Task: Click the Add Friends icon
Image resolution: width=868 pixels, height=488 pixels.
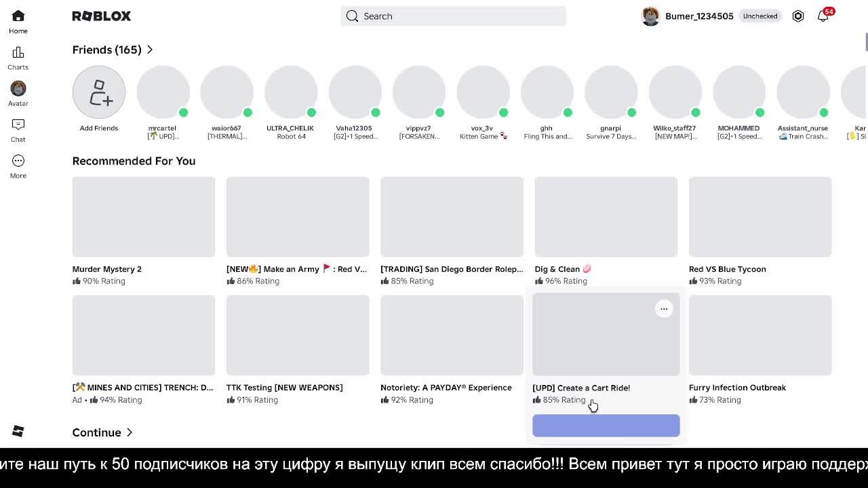Action: [99, 93]
